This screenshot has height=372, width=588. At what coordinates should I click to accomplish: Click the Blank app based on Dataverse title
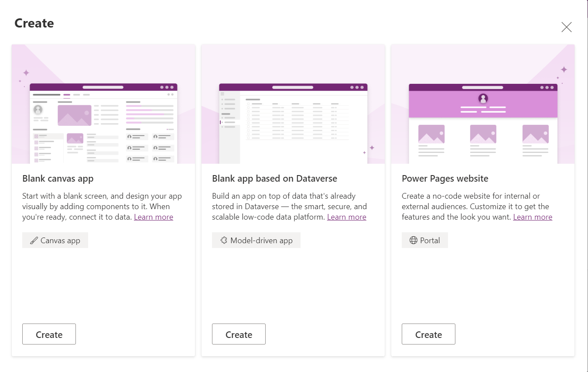(274, 178)
